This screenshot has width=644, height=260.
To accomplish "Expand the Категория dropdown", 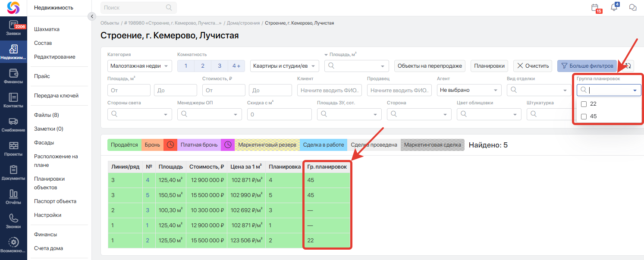I will (x=139, y=66).
